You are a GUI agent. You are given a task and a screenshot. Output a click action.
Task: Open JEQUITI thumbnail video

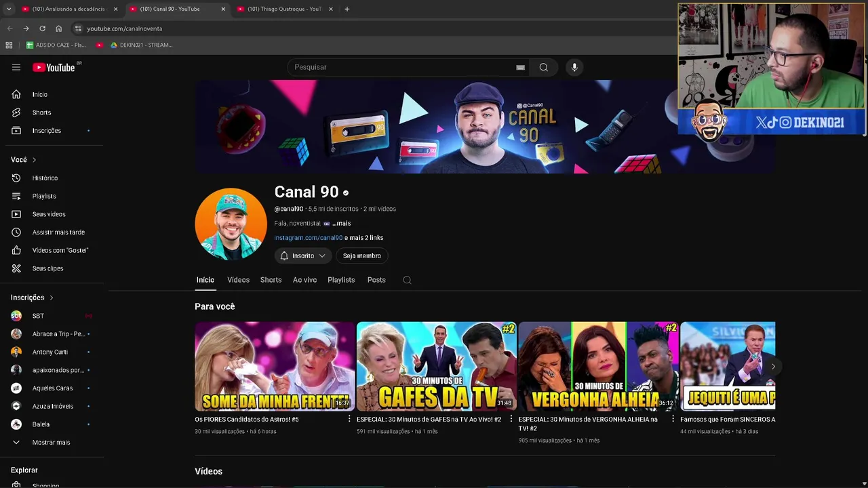point(728,367)
